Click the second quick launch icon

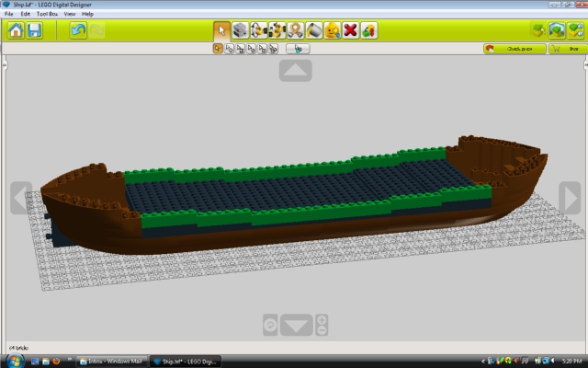click(x=46, y=362)
